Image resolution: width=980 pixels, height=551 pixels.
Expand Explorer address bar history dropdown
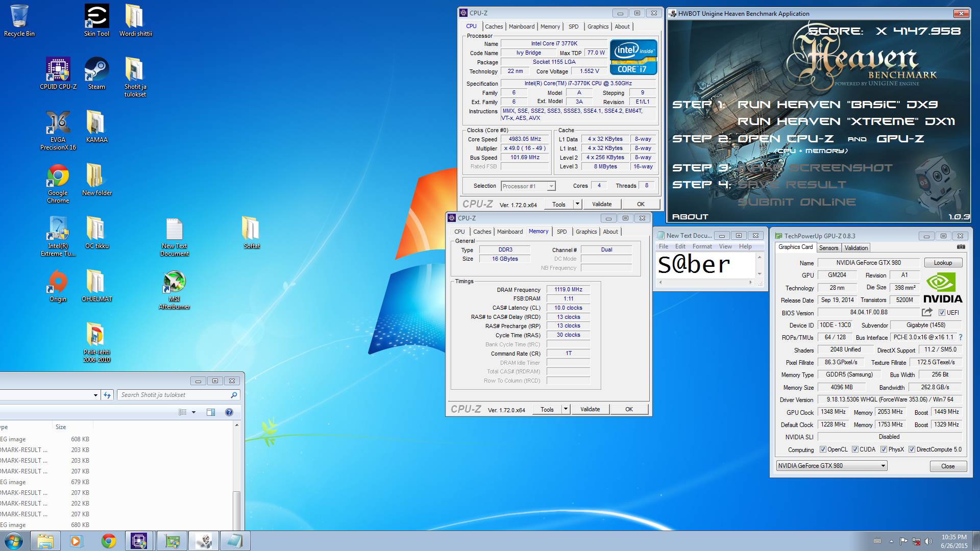[x=95, y=395]
